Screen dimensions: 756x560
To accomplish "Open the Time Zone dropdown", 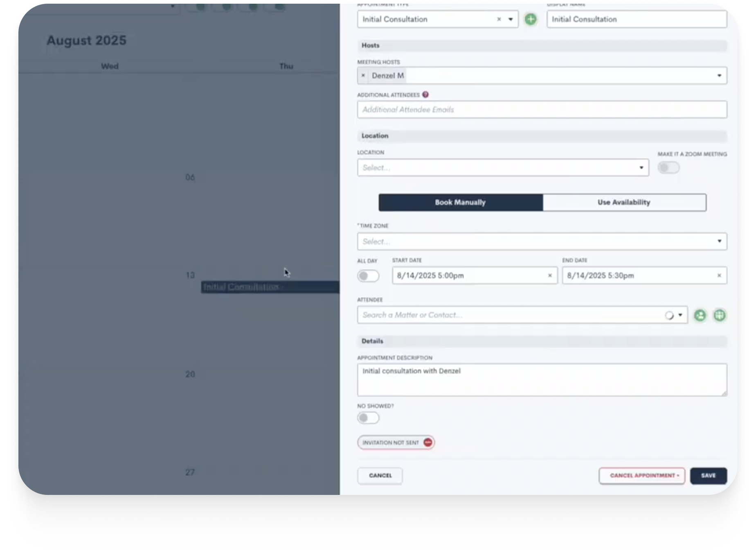I will (x=542, y=242).
